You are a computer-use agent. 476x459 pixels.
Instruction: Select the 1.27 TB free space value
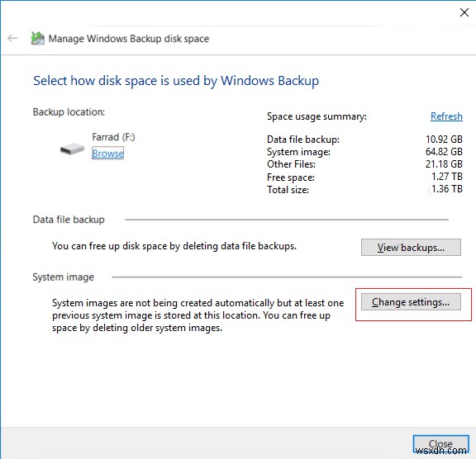[447, 177]
